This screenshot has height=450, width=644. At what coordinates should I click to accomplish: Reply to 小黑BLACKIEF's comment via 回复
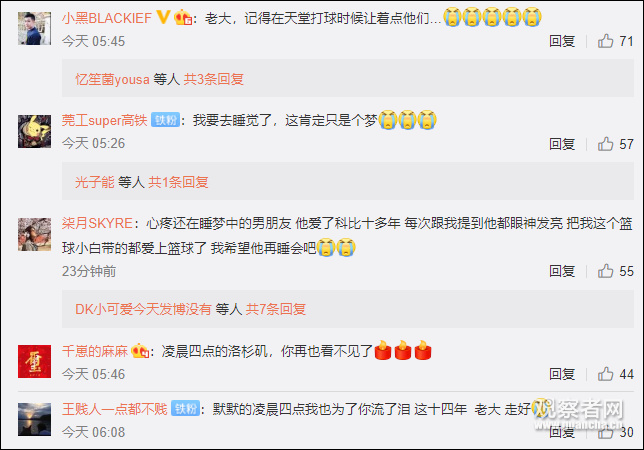[562, 41]
